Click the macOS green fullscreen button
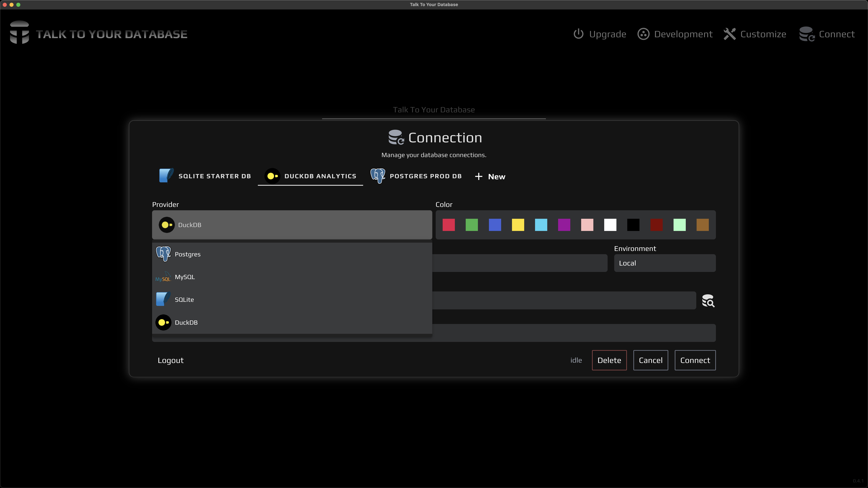Viewport: 868px width, 488px height. tap(18, 4)
